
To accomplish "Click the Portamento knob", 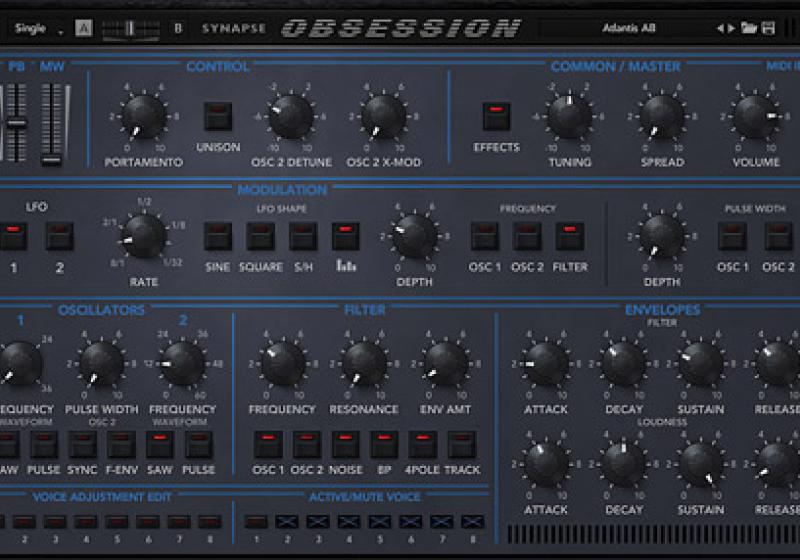I will (144, 117).
